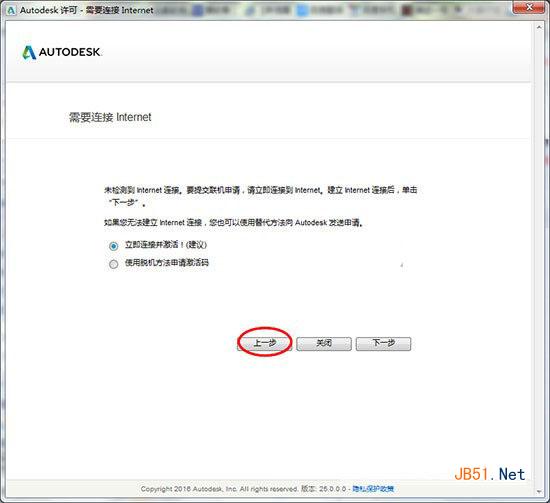Click the scrollbar down arrow
Viewport: 550px width, 503px height.
[x=539, y=491]
